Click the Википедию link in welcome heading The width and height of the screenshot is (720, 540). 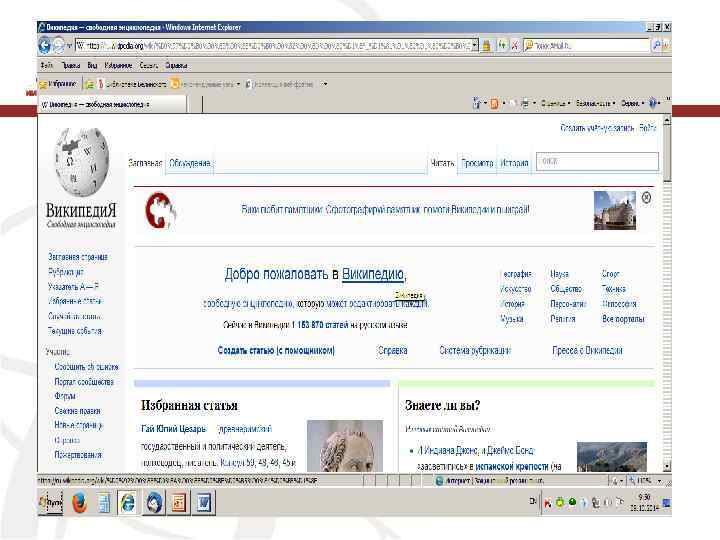pos(373,275)
